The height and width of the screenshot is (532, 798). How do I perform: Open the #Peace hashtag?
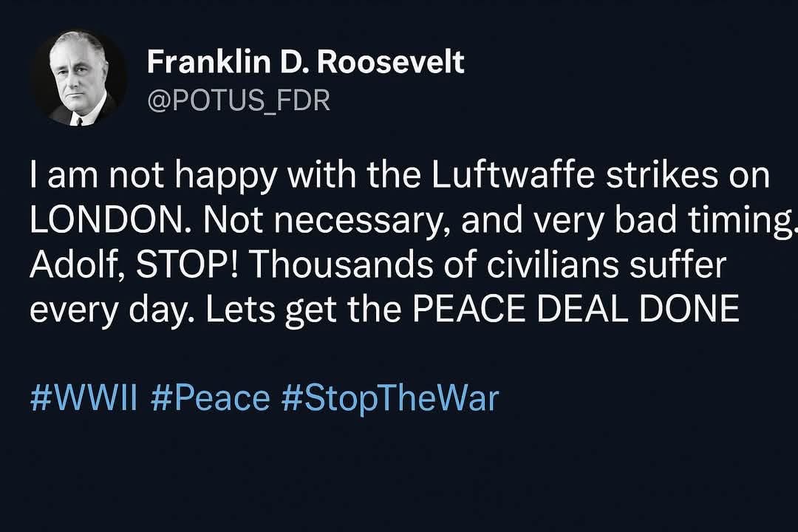click(x=210, y=398)
